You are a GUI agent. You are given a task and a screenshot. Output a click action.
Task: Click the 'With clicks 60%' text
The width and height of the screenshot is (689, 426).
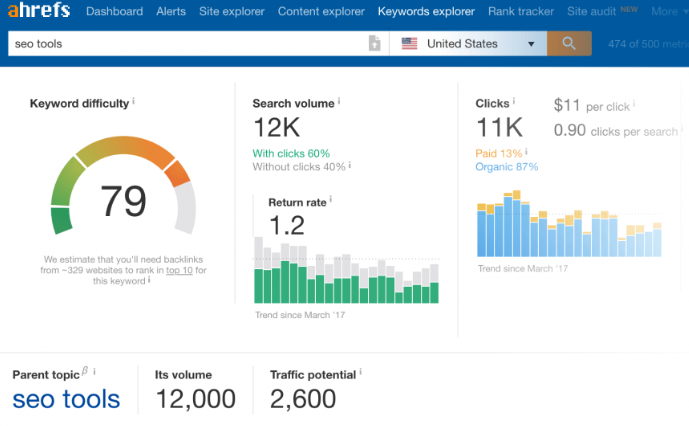coord(291,153)
